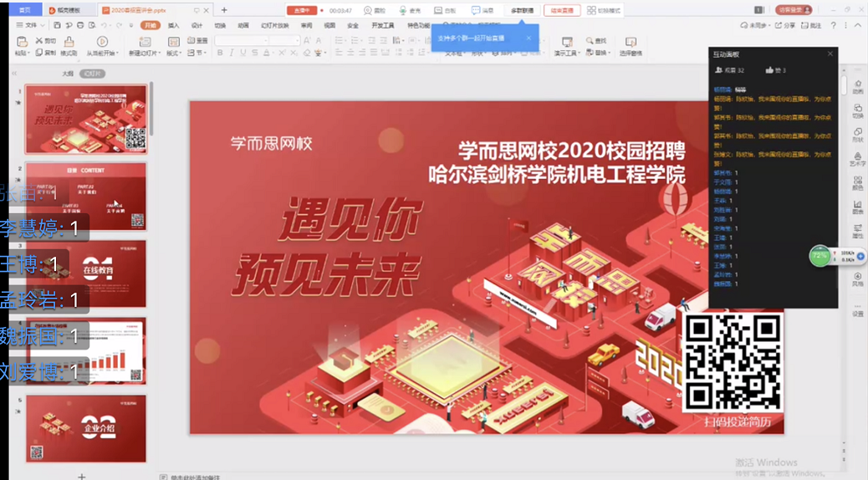Click the New Slide icon

tap(145, 42)
